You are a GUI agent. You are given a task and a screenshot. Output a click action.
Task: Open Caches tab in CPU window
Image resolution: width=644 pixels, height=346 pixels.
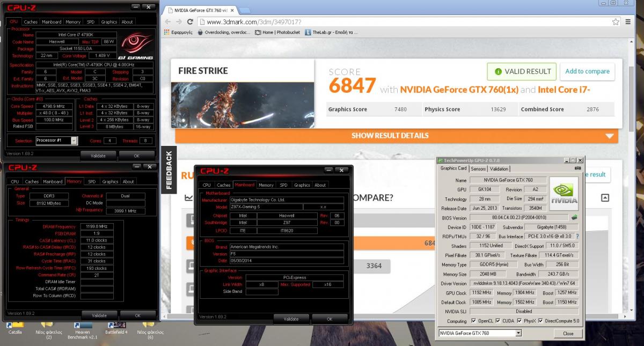point(31,22)
